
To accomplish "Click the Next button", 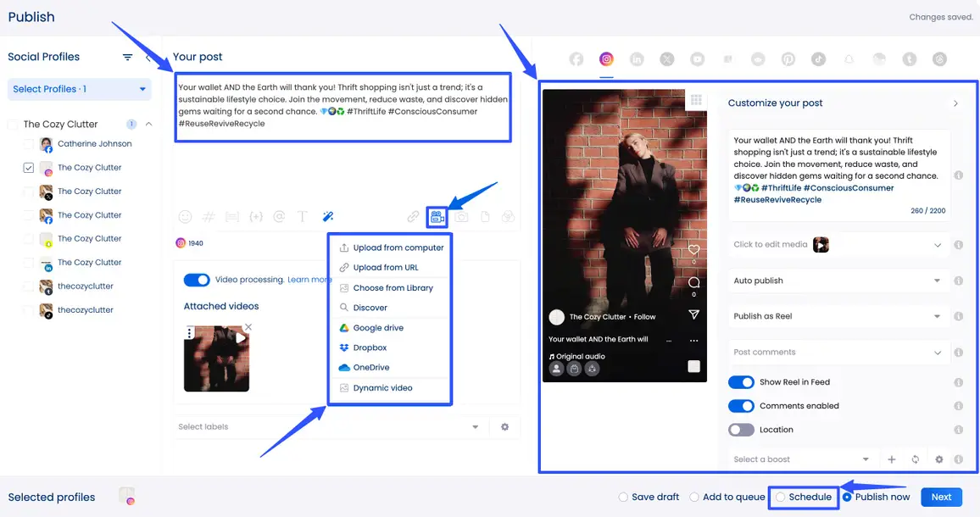I will [x=941, y=497].
